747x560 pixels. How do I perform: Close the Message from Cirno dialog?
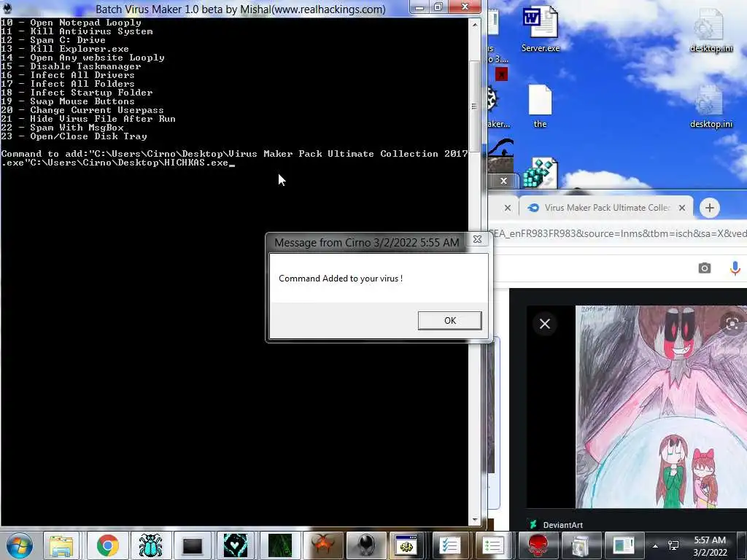click(x=477, y=239)
